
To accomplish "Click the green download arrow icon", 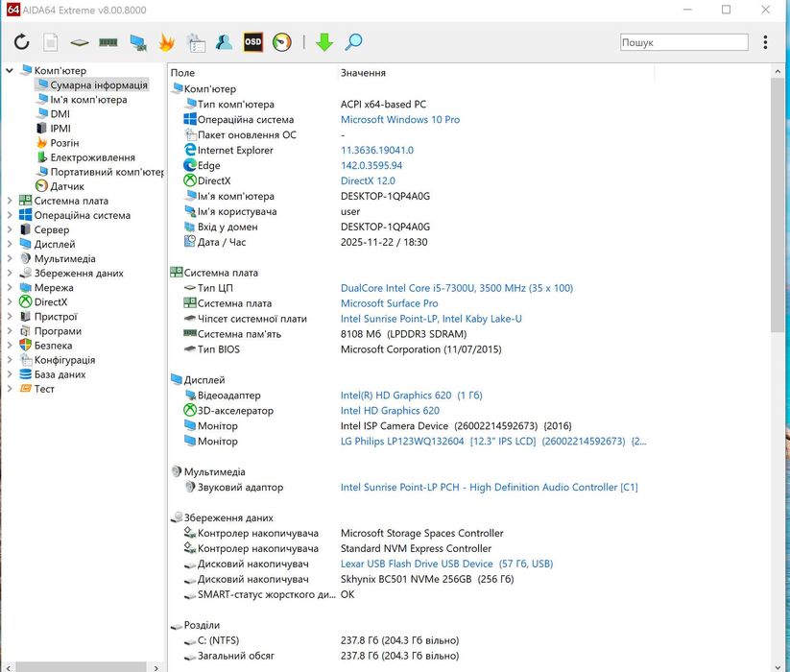I will [324, 42].
